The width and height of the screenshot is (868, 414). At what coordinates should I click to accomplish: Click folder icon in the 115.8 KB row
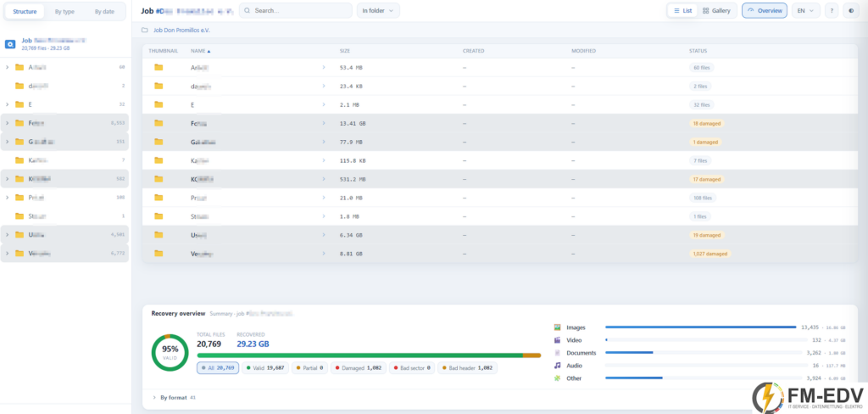click(159, 160)
